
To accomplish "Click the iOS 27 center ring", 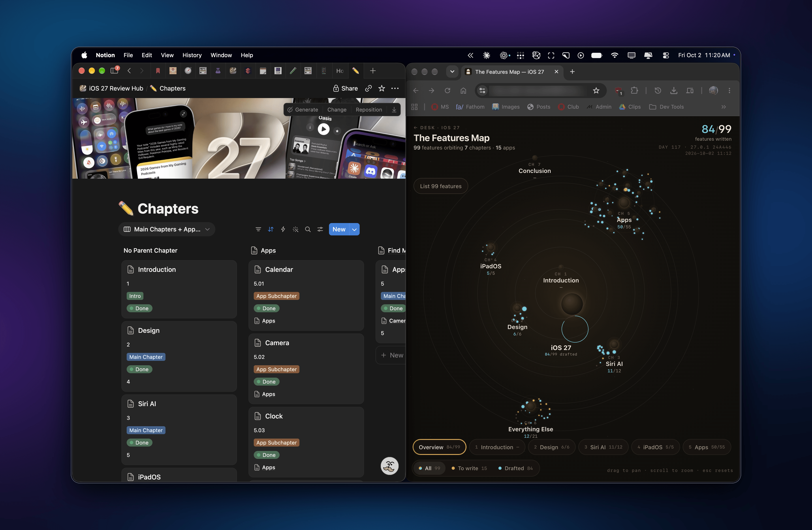I will (x=575, y=329).
